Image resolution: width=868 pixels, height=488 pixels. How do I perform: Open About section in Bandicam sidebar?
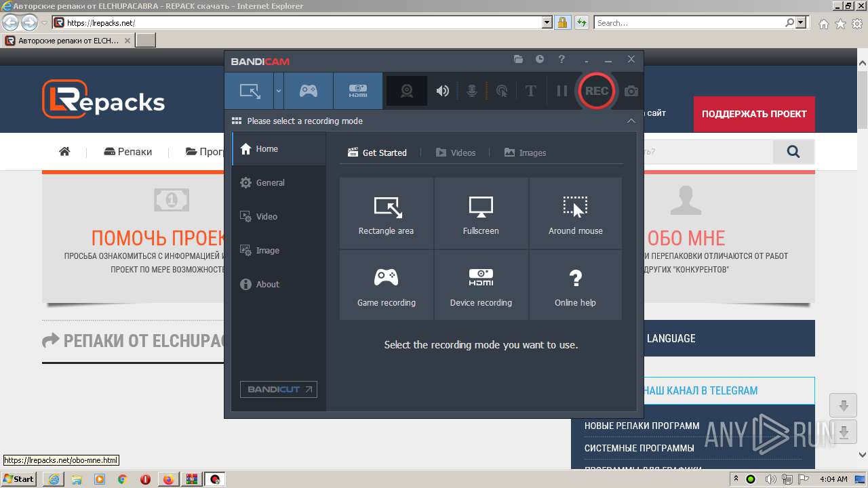[x=279, y=285]
